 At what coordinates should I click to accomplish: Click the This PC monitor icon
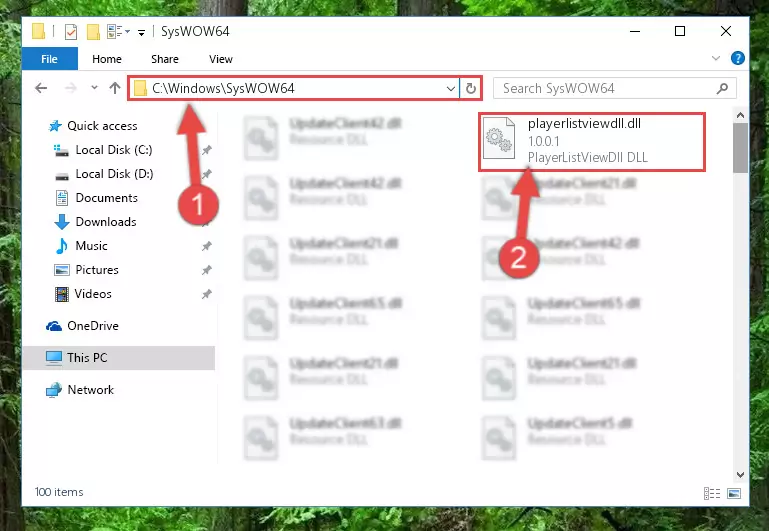[x=54, y=358]
